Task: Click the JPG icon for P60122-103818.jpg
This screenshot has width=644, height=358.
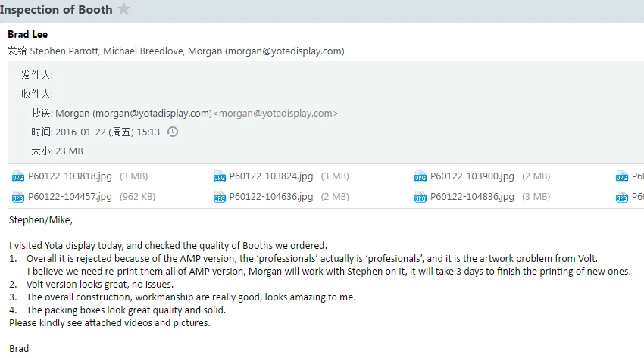Action: [18, 177]
